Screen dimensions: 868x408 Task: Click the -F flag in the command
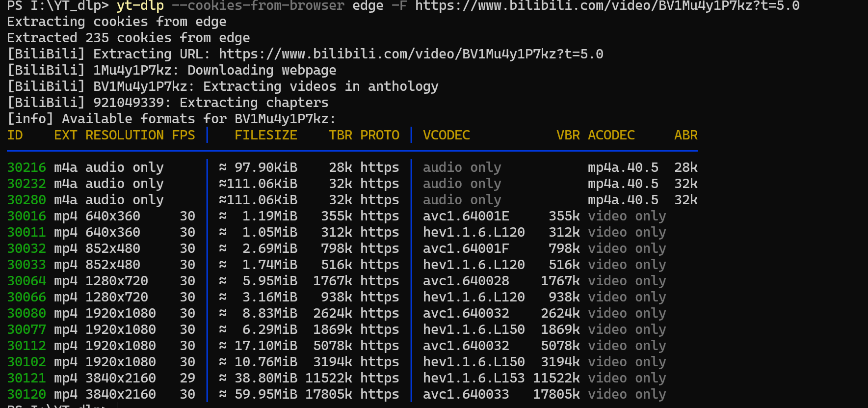pyautogui.click(x=399, y=6)
